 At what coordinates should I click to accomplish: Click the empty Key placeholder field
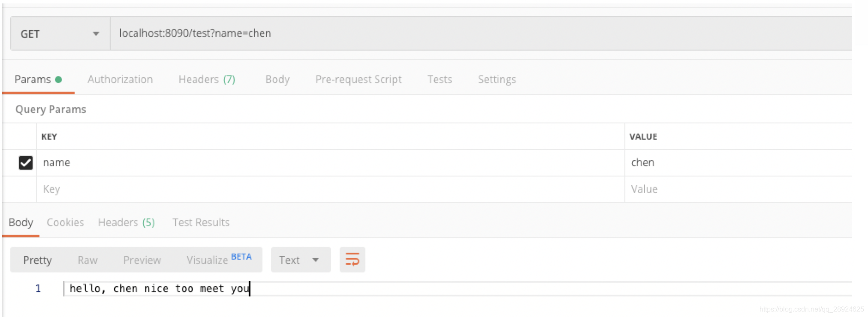[x=330, y=189]
